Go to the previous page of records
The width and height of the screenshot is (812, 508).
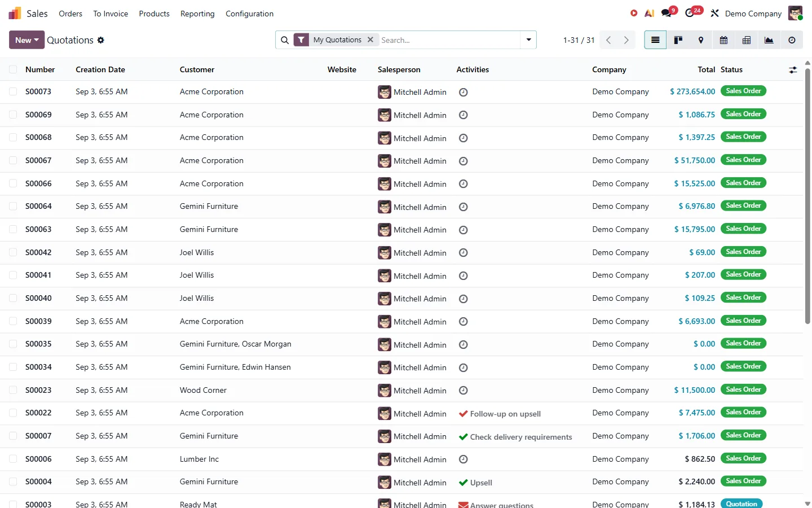608,40
